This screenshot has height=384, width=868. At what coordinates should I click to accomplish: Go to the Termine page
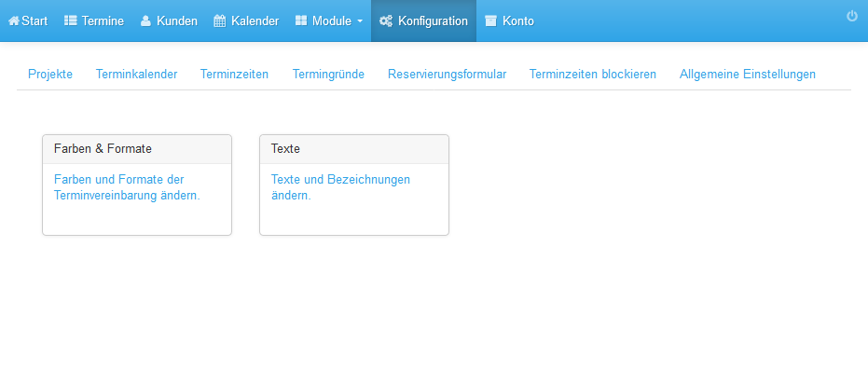94,21
